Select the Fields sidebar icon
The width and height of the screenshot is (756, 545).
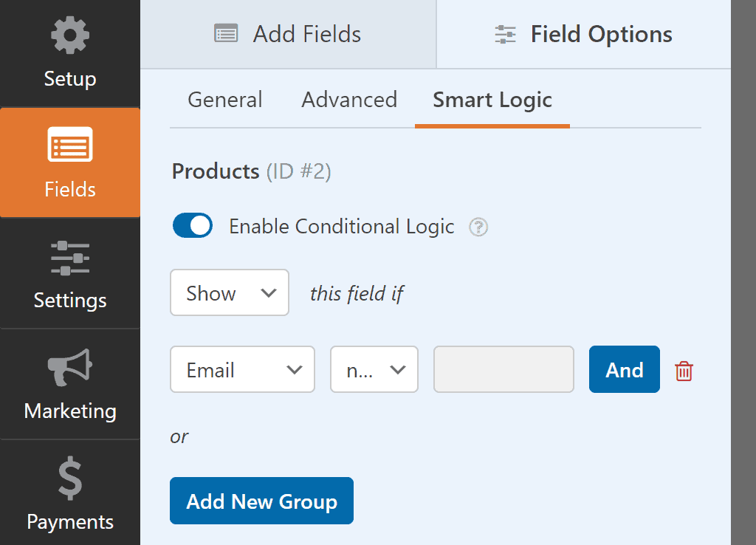tap(69, 162)
